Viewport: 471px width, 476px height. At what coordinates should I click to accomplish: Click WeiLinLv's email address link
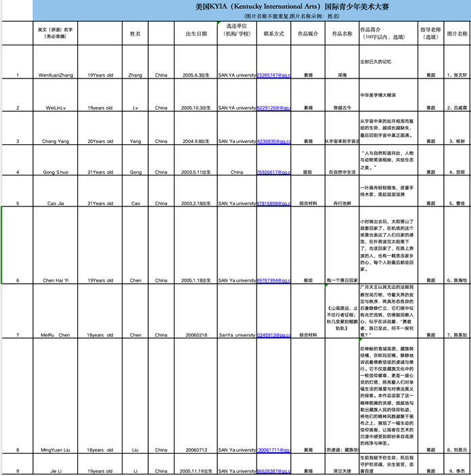tap(273, 108)
